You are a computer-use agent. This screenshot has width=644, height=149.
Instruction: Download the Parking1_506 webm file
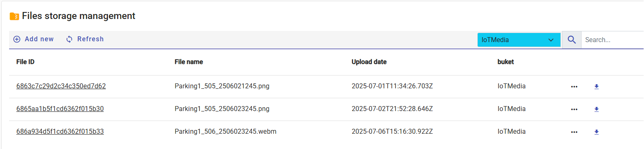596,132
